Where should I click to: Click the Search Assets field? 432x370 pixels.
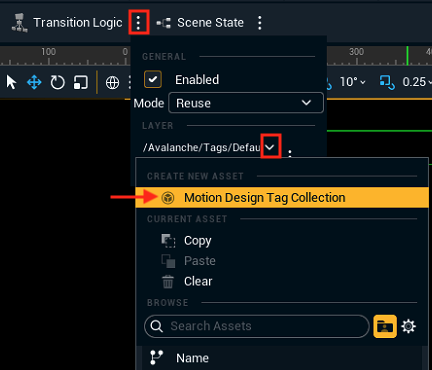pos(257,326)
